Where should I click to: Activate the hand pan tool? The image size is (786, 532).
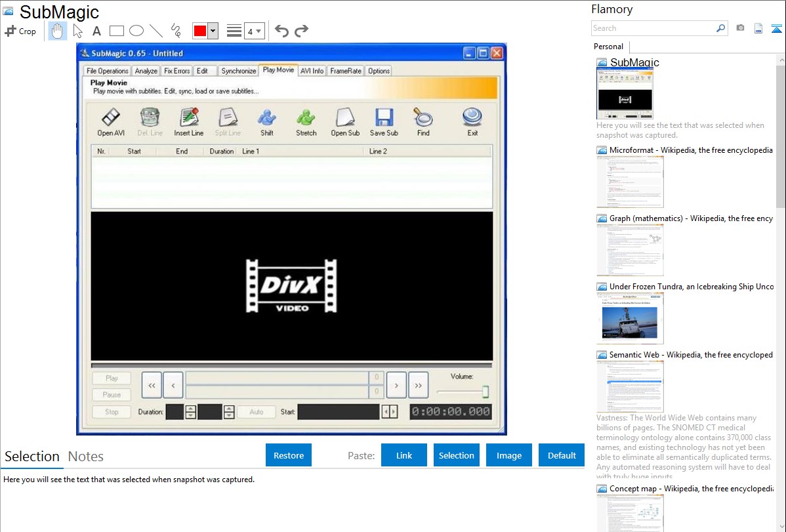click(57, 31)
